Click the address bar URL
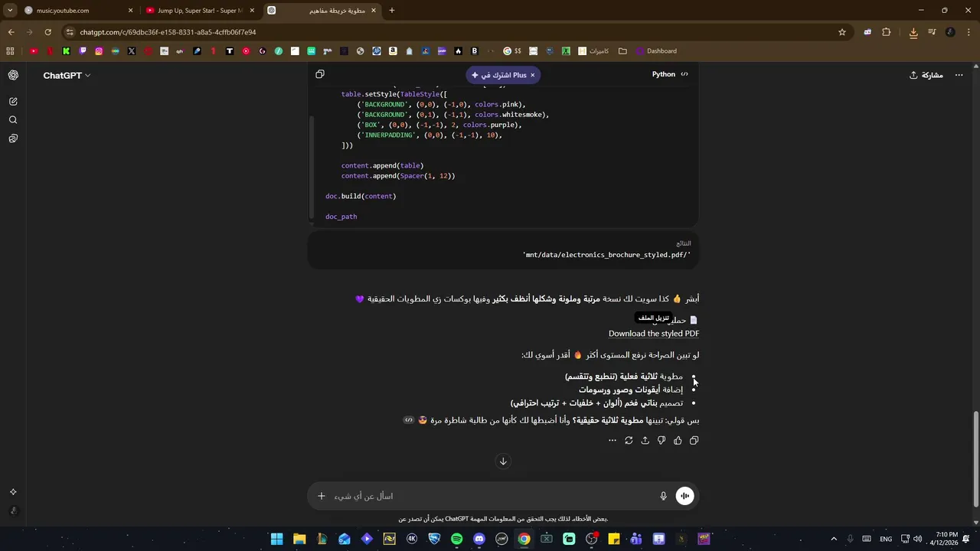 point(168,32)
